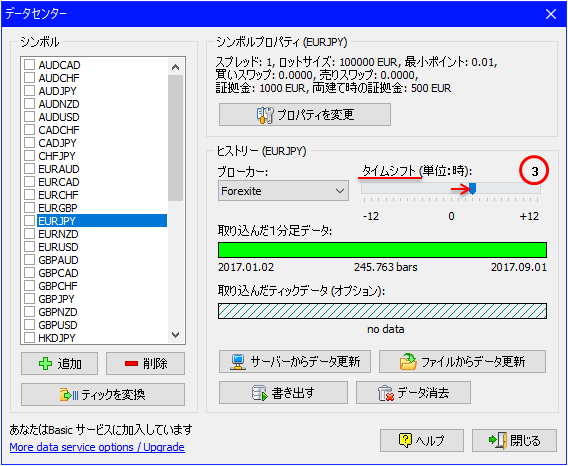Click the symbol list scroll up arrow
This screenshot has height=466, width=568.
[176, 67]
